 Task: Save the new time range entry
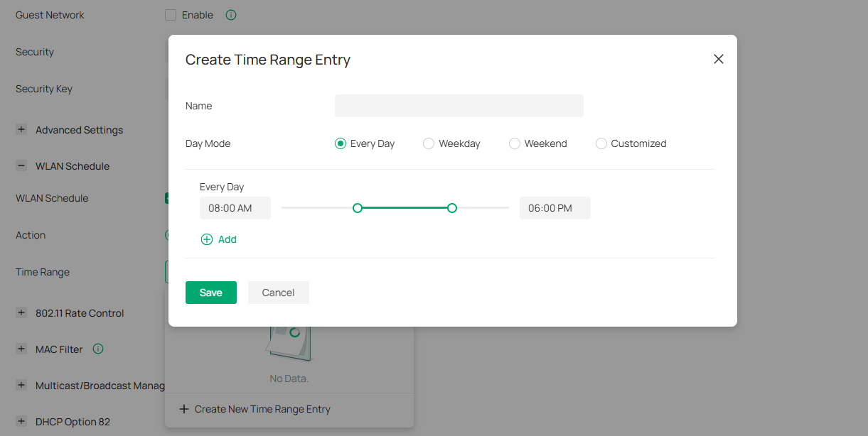point(210,292)
